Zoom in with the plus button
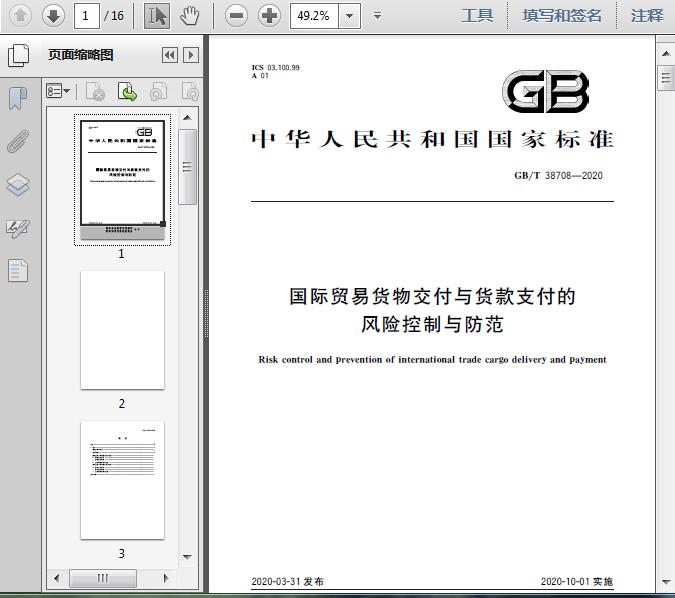Viewport: 675px width, 598px height. [x=269, y=16]
